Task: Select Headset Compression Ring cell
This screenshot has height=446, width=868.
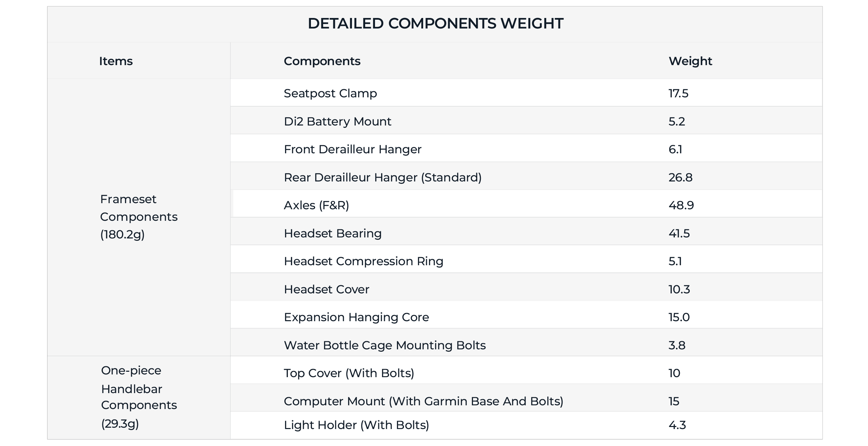Action: [x=363, y=261]
